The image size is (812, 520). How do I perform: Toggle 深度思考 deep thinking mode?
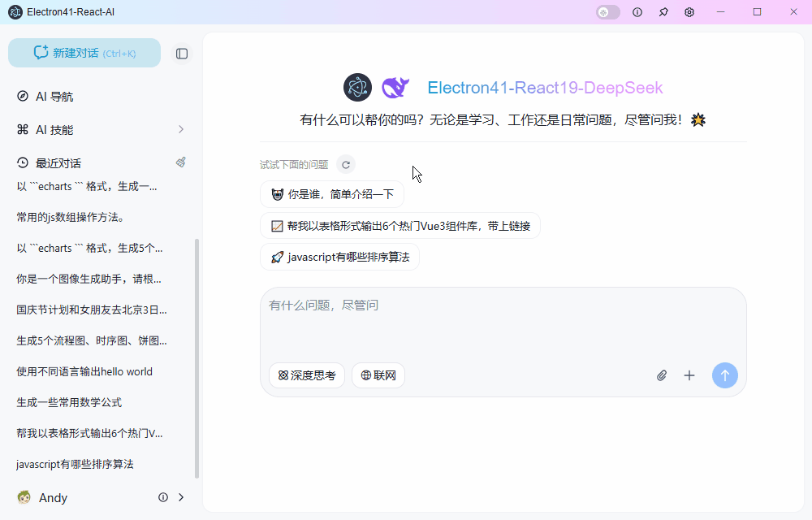pyautogui.click(x=307, y=375)
